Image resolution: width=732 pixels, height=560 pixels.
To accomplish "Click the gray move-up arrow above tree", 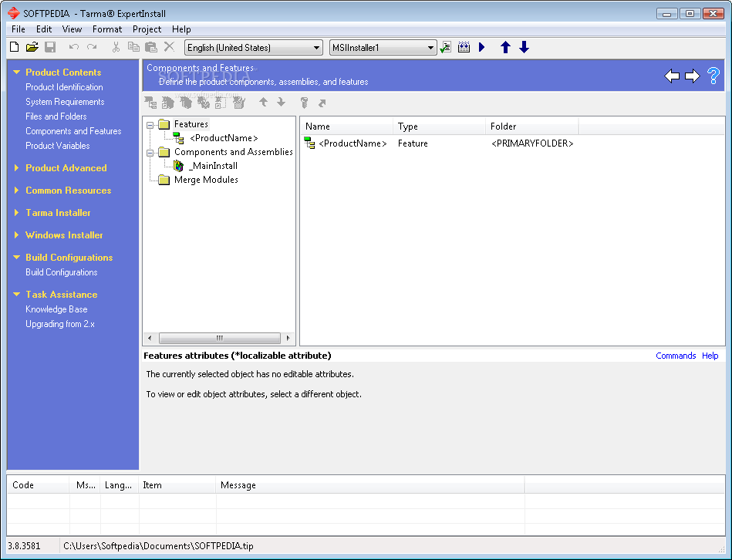I will 263,102.
